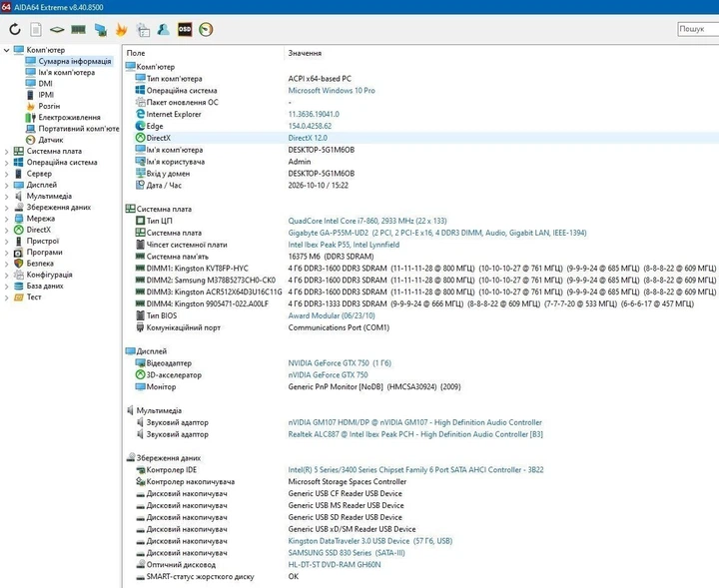
Task: Click the Дата / Час clock icon
Action: [141, 185]
